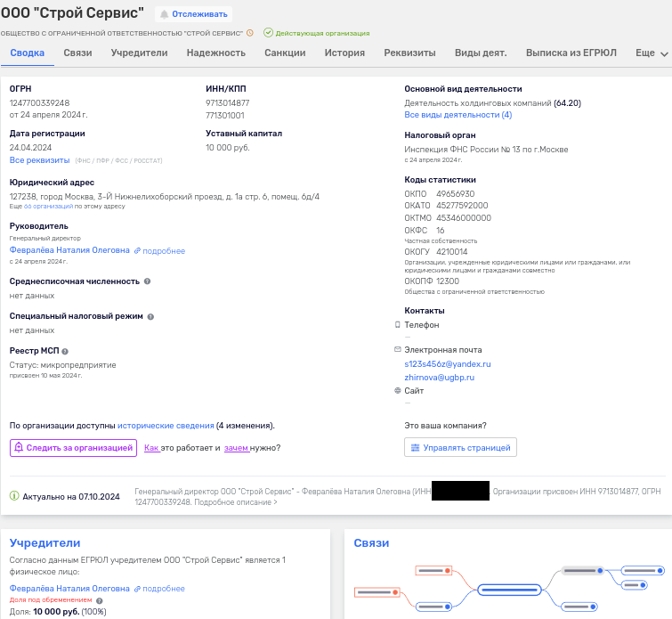Select the ОКПО code 49656930
672x619 pixels.
(456, 194)
